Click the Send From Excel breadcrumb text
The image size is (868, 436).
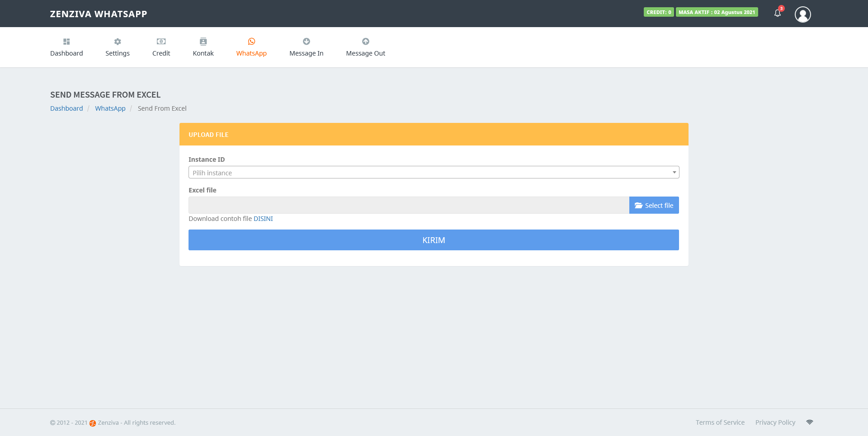pyautogui.click(x=162, y=108)
